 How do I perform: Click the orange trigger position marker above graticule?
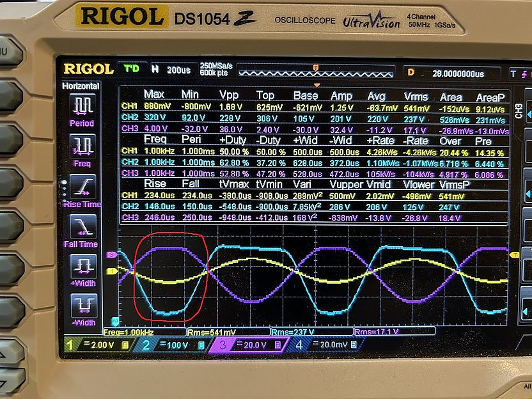[x=317, y=85]
